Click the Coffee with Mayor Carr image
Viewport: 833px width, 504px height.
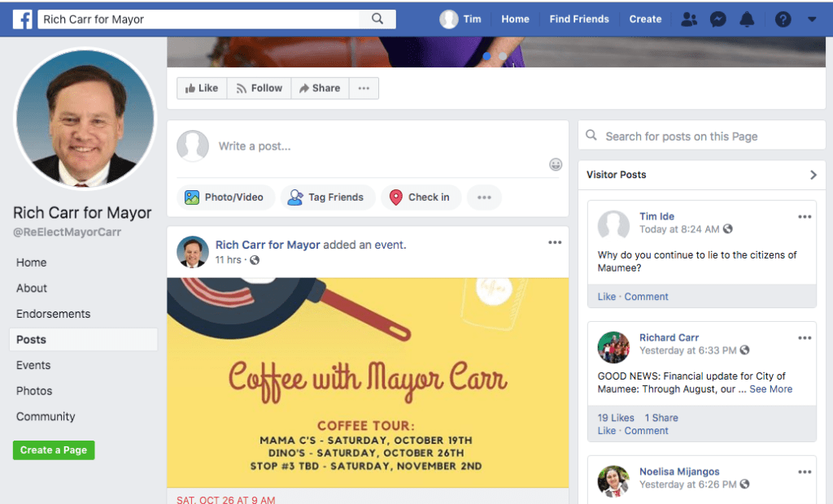(x=368, y=382)
